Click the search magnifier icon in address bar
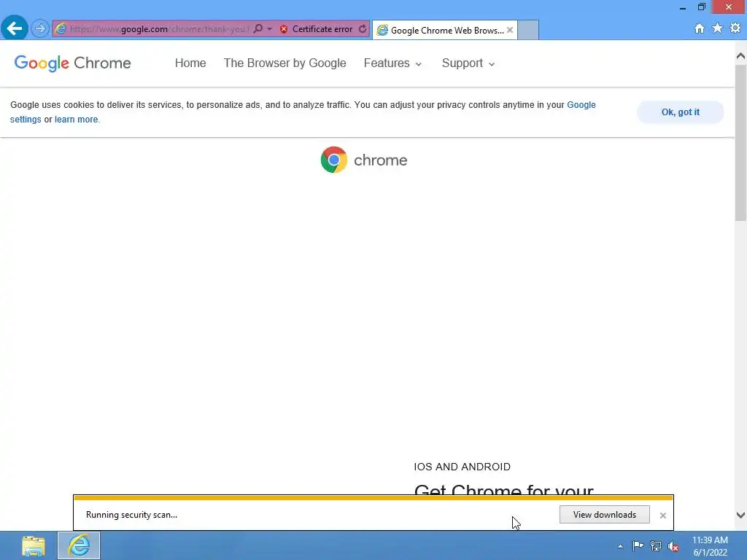 pyautogui.click(x=258, y=29)
